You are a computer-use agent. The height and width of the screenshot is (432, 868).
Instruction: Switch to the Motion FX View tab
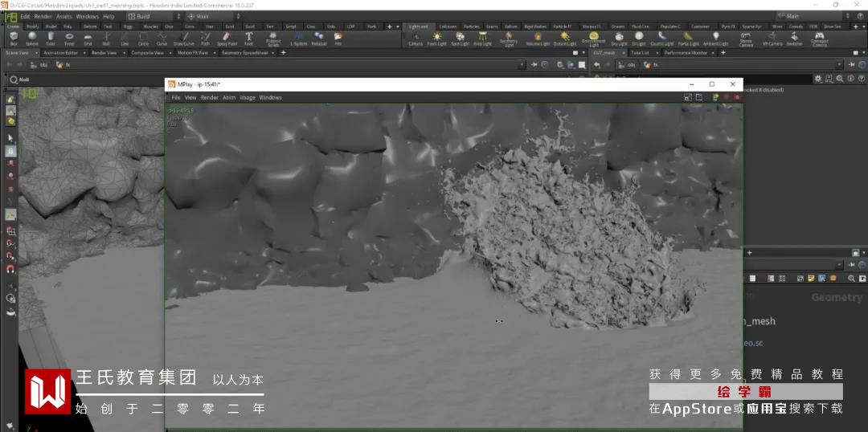click(x=193, y=53)
